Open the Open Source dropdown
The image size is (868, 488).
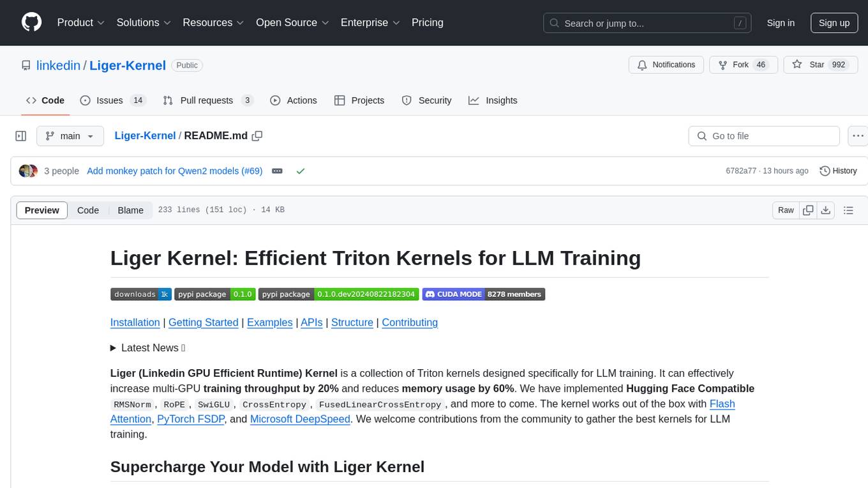(292, 22)
